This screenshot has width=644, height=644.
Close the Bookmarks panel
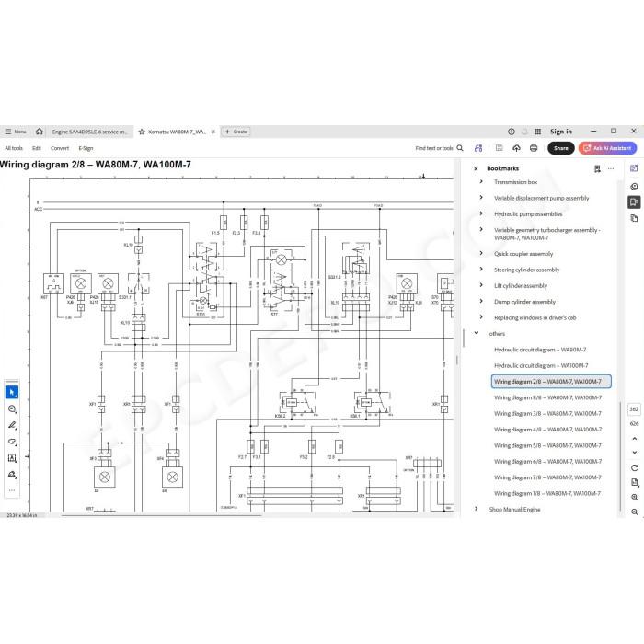(x=476, y=168)
